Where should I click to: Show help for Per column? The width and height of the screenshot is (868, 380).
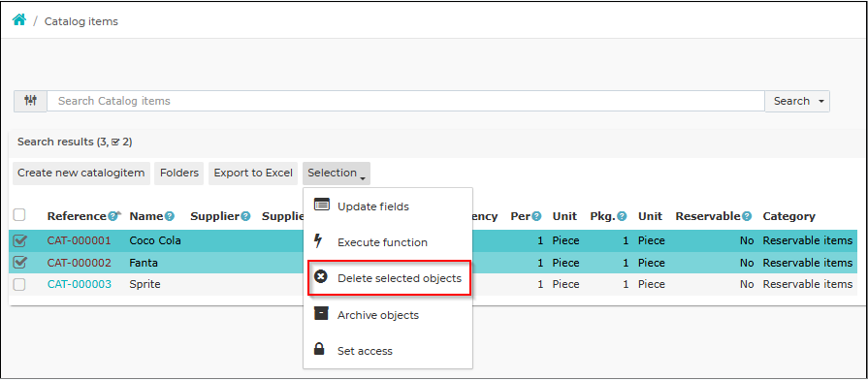pos(536,216)
